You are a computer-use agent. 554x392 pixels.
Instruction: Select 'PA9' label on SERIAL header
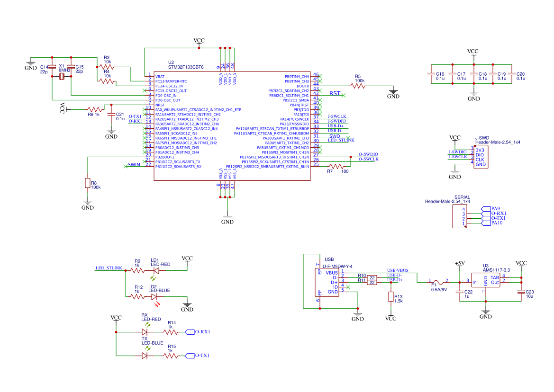pyautogui.click(x=495, y=209)
